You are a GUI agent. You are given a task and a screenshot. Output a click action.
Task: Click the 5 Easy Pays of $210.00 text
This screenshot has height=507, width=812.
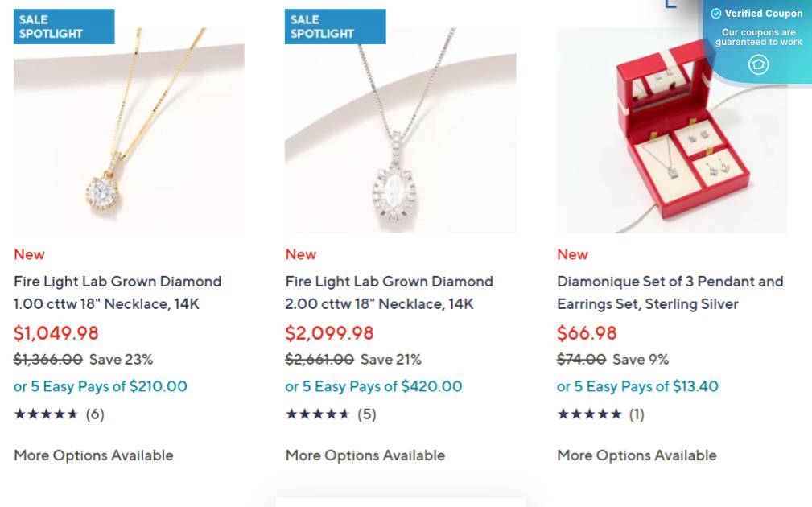click(x=100, y=386)
